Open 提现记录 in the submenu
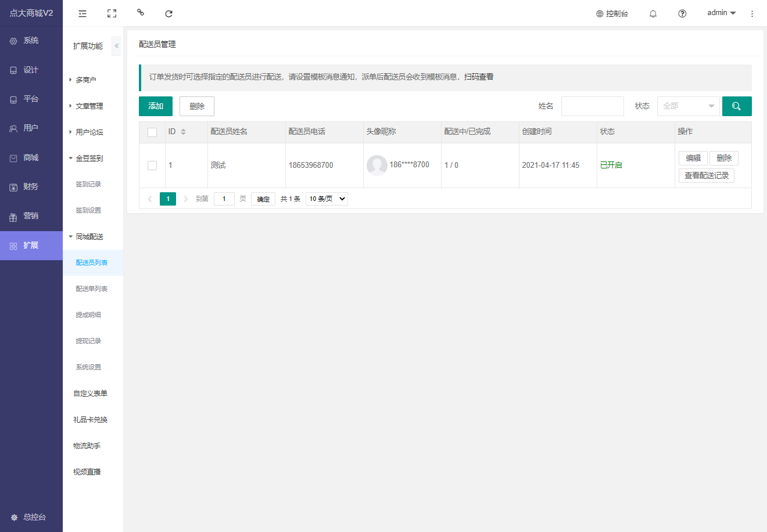 click(x=88, y=341)
